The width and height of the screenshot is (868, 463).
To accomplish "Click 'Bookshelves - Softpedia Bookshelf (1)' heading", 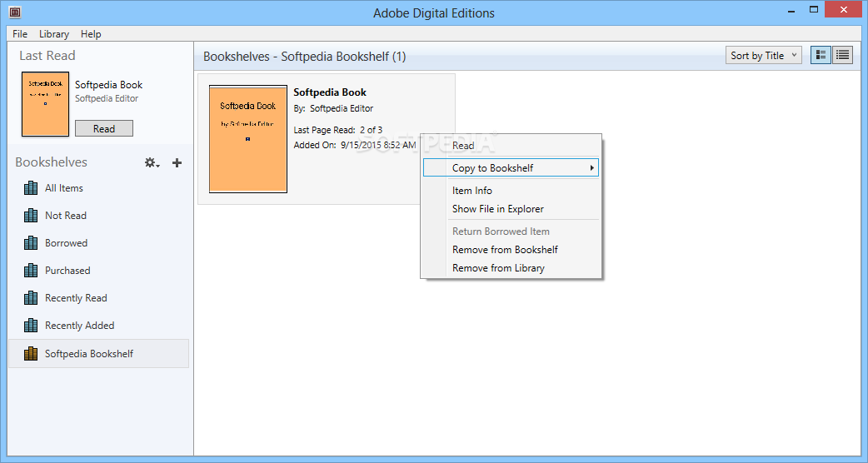I will tap(304, 57).
